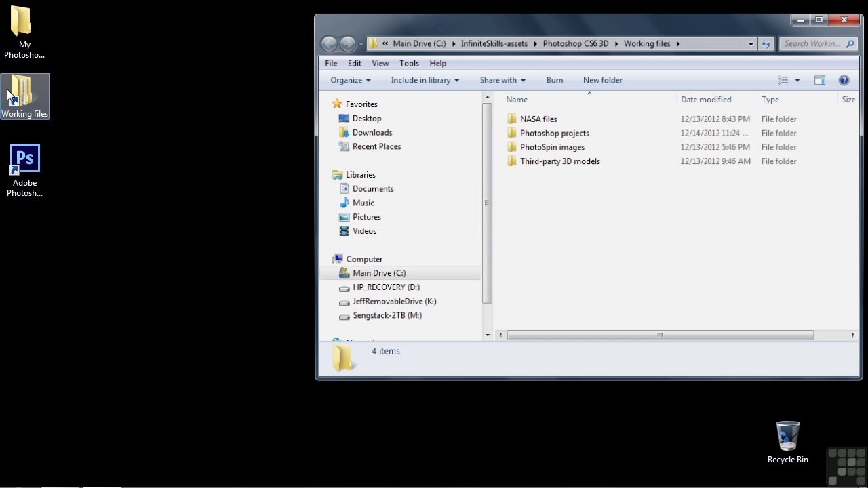Click the Third-party 3D models folder icon
The width and height of the screenshot is (868, 488).
[x=512, y=161]
